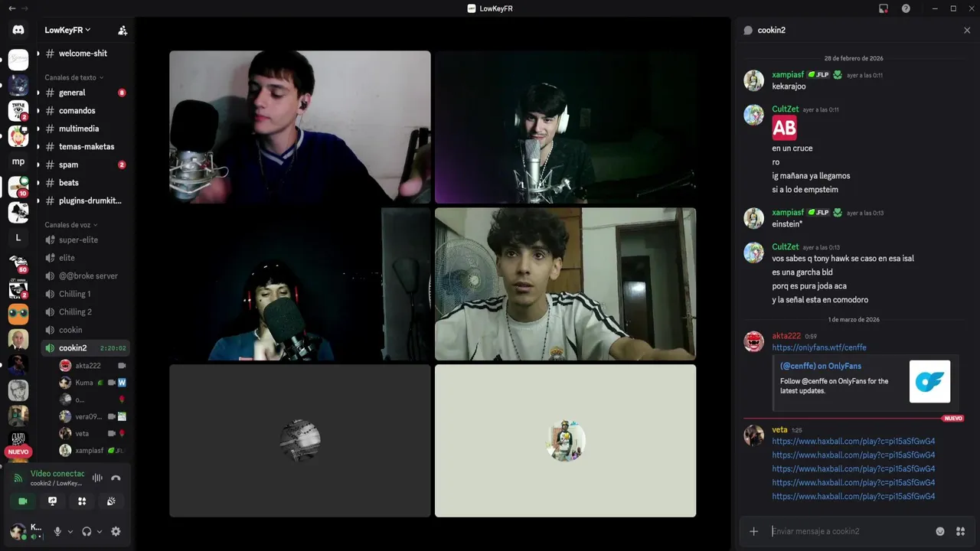Toggle microphone mute
Screen dimensions: 980x551
[x=57, y=531]
